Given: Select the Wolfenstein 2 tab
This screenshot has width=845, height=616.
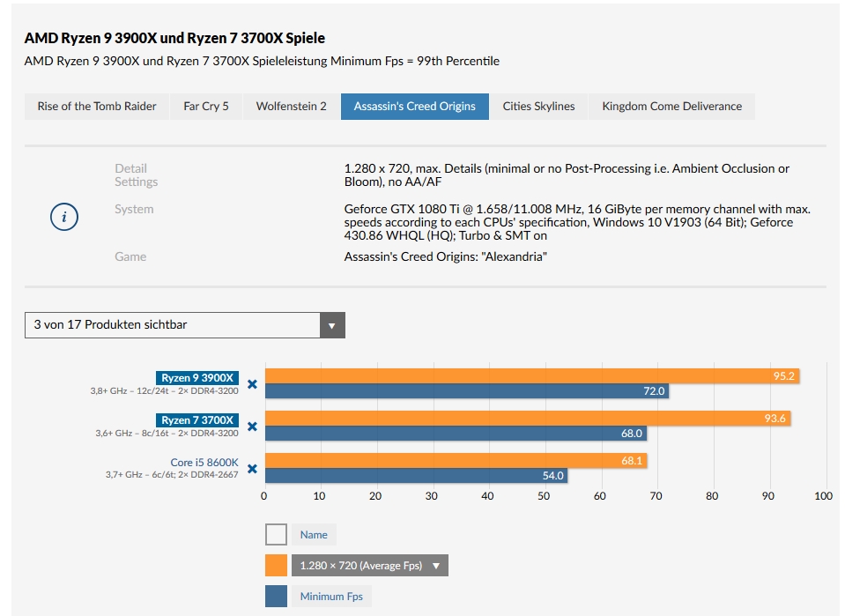Looking at the screenshot, I should coord(291,106).
